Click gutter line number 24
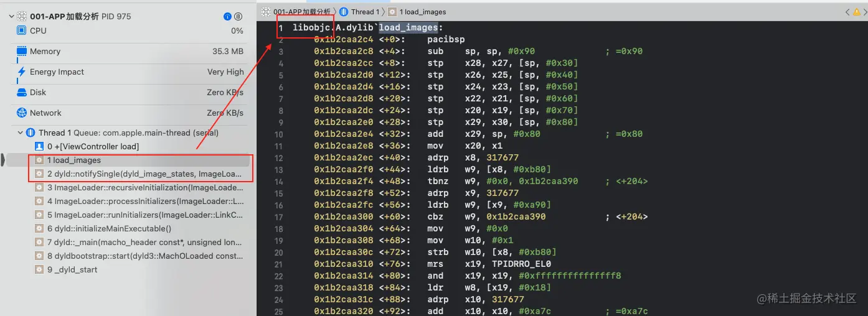Screen dimensions: 868x316 point(280,300)
